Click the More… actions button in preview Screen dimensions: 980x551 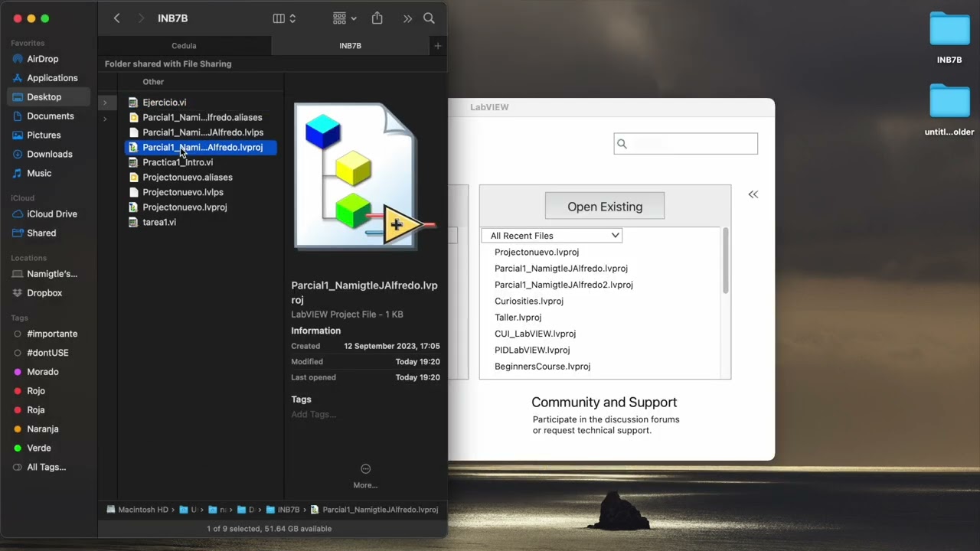tap(365, 475)
